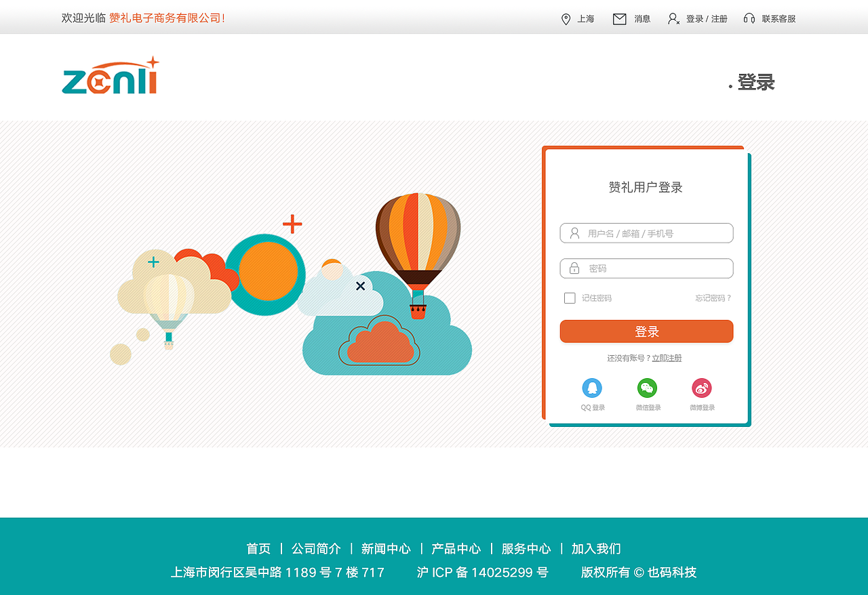Click the 密码 input field
The image size is (868, 595).
[646, 268]
